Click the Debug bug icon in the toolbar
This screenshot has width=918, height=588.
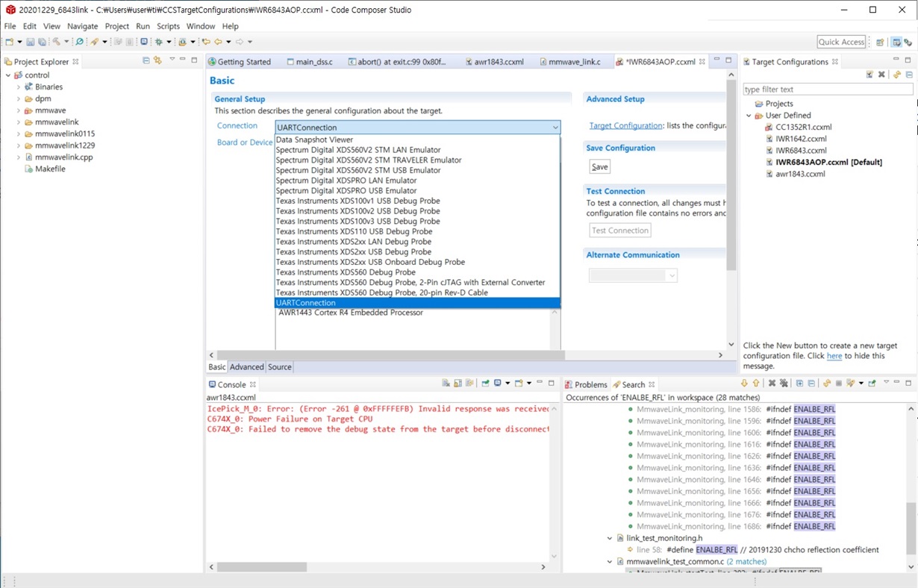point(159,42)
